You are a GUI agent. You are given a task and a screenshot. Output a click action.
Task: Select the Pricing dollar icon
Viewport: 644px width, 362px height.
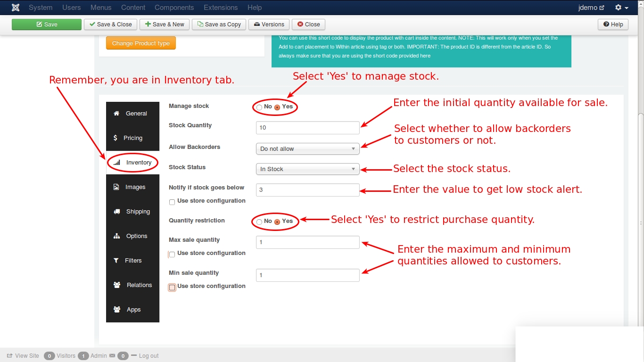pos(116,138)
